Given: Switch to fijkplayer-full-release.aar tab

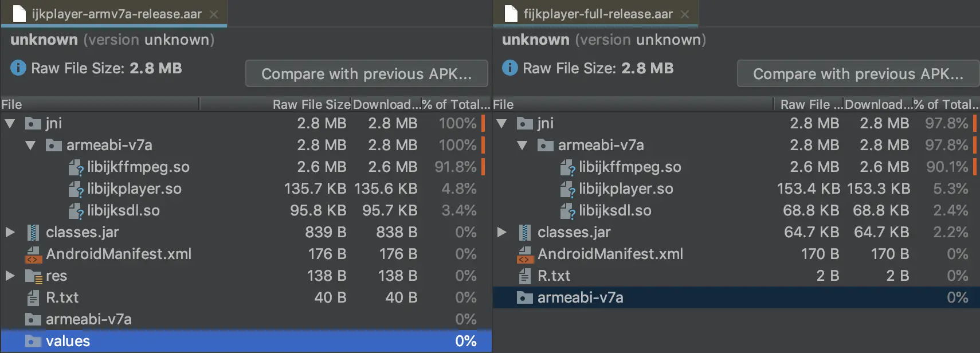Looking at the screenshot, I should pyautogui.click(x=597, y=14).
